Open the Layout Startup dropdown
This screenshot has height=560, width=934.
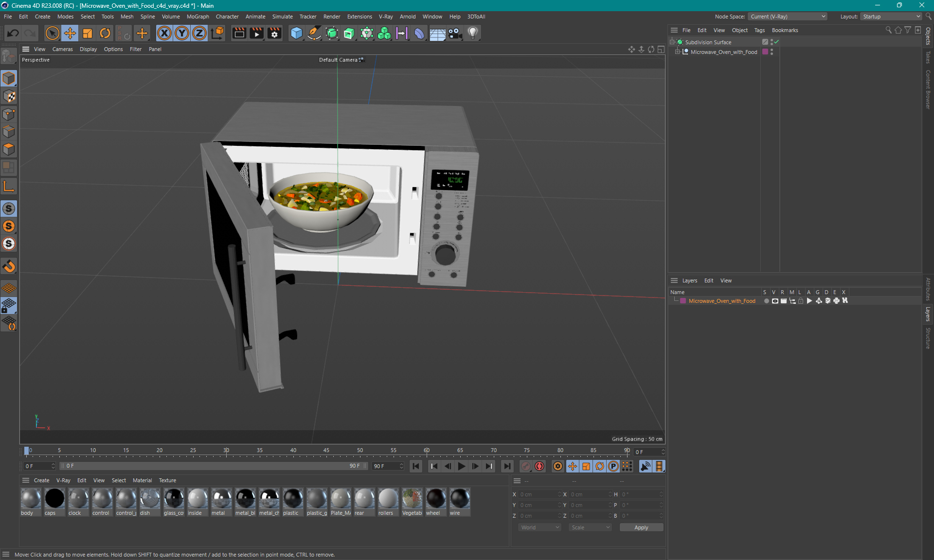891,17
